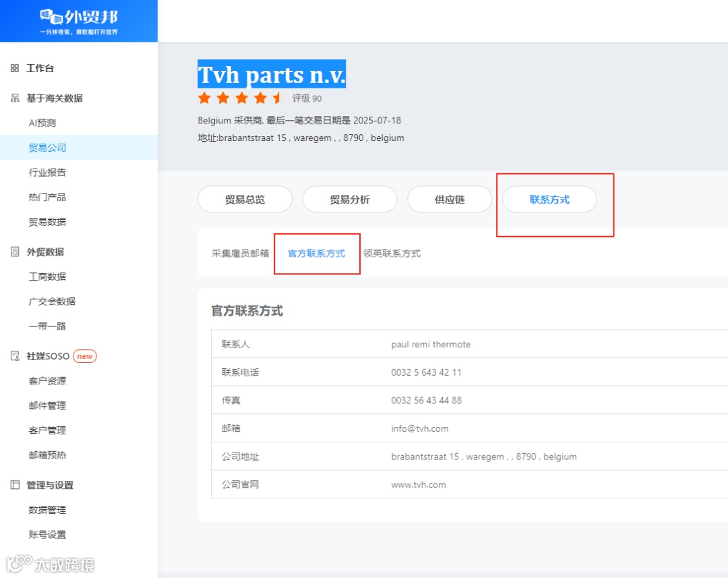Expand 基于海关数据 section
This screenshot has width=728, height=578.
[x=55, y=98]
